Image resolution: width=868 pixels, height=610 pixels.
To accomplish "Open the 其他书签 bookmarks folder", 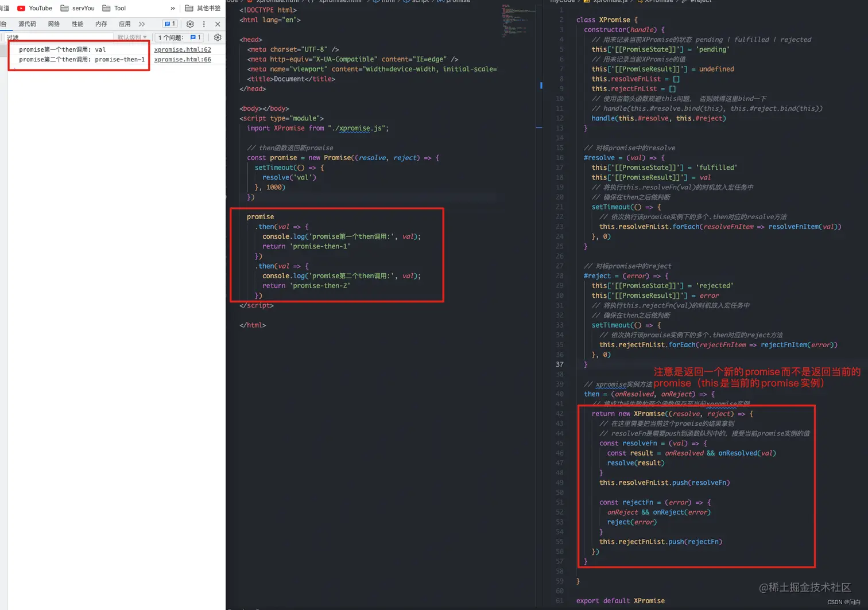I will click(x=203, y=8).
